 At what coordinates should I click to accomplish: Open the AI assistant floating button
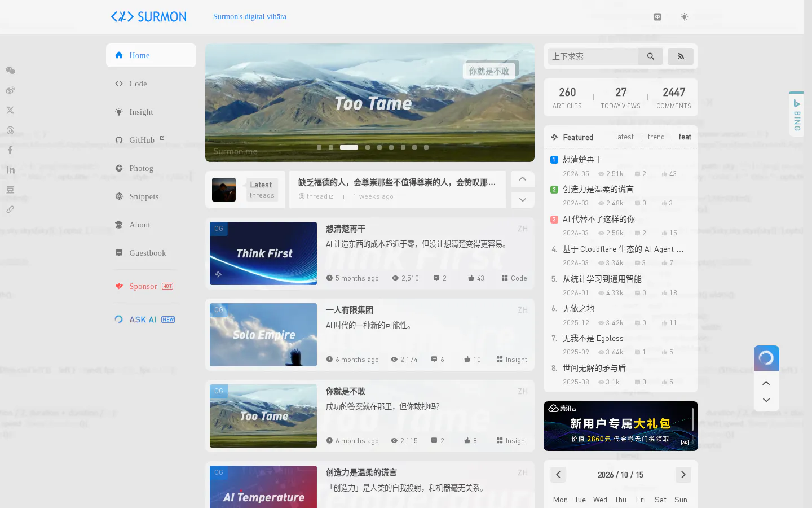click(x=766, y=358)
